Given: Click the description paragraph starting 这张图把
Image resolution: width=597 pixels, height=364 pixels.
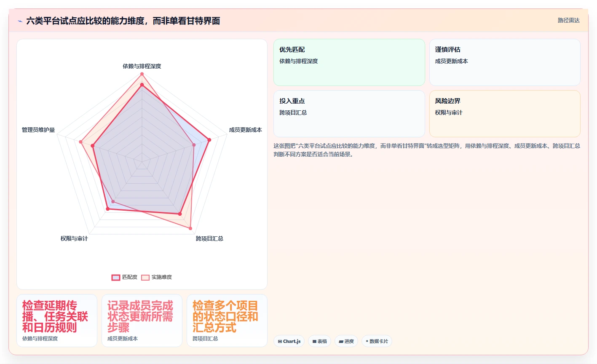Looking at the screenshot, I should point(427,150).
